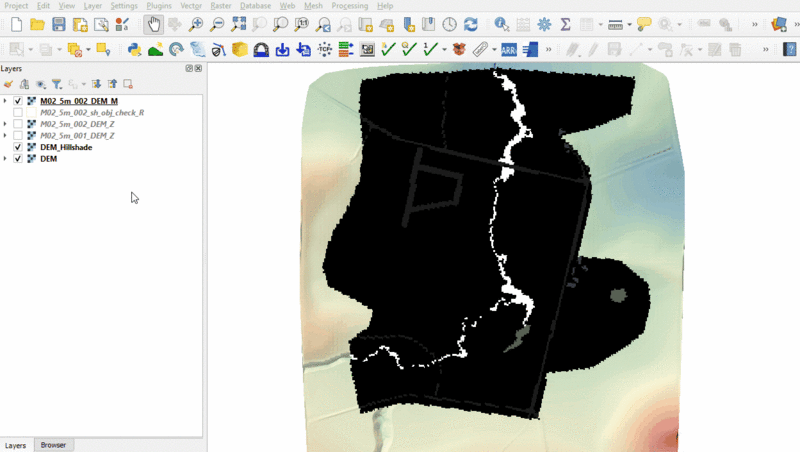Uncheck the DEM_Hillshade layer checkbox
The width and height of the screenshot is (800, 452).
18,147
